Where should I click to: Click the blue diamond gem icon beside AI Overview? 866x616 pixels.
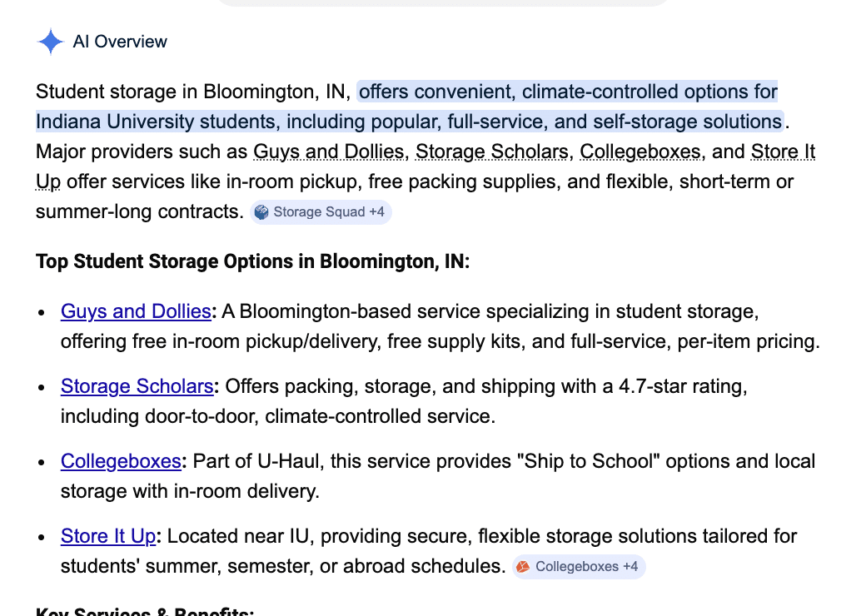[50, 41]
